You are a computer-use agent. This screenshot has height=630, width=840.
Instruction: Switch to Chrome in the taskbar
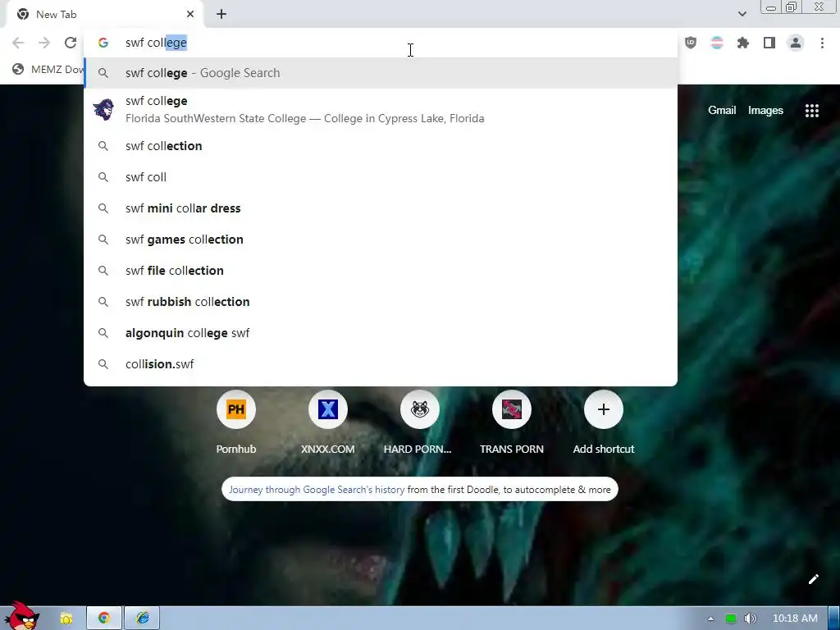click(104, 619)
